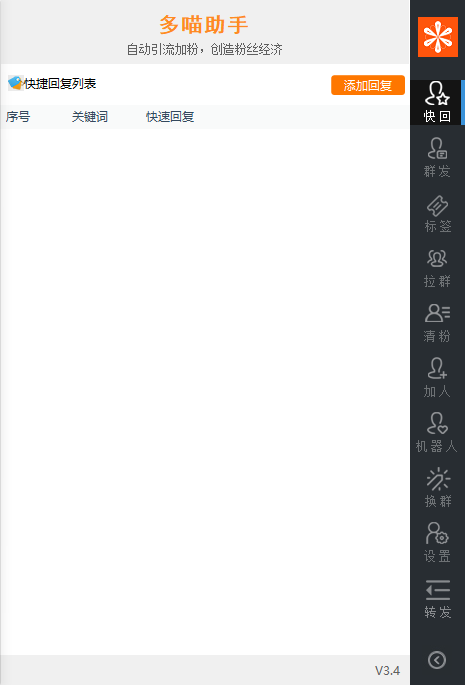Open the 快回 quick reply sidebar icon
This screenshot has width=465, height=685.
(436, 102)
